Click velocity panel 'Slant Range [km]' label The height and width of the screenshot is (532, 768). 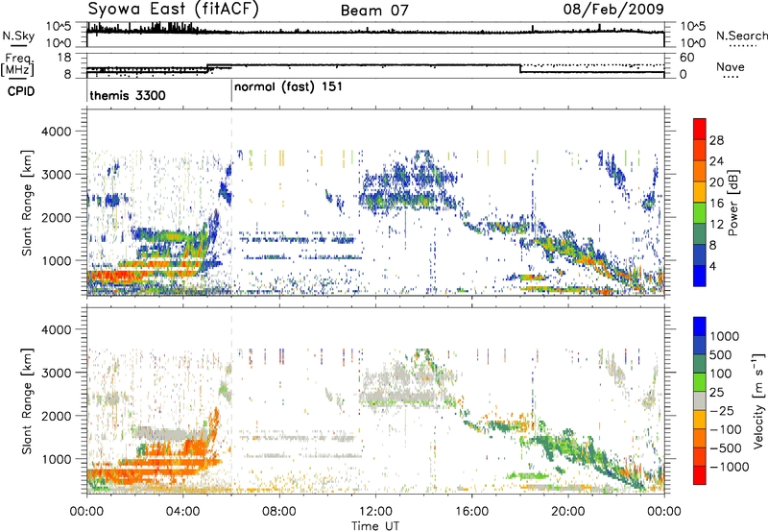pyautogui.click(x=27, y=400)
